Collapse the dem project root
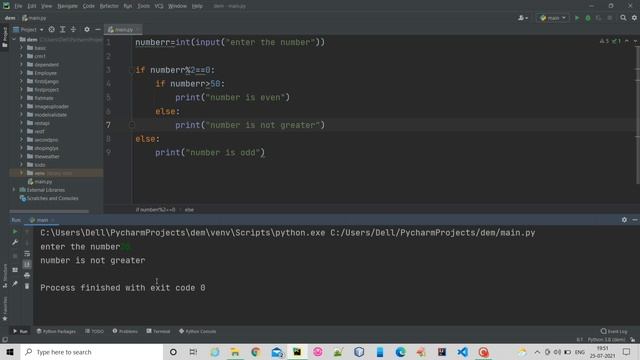640x360 pixels. pos(14,40)
